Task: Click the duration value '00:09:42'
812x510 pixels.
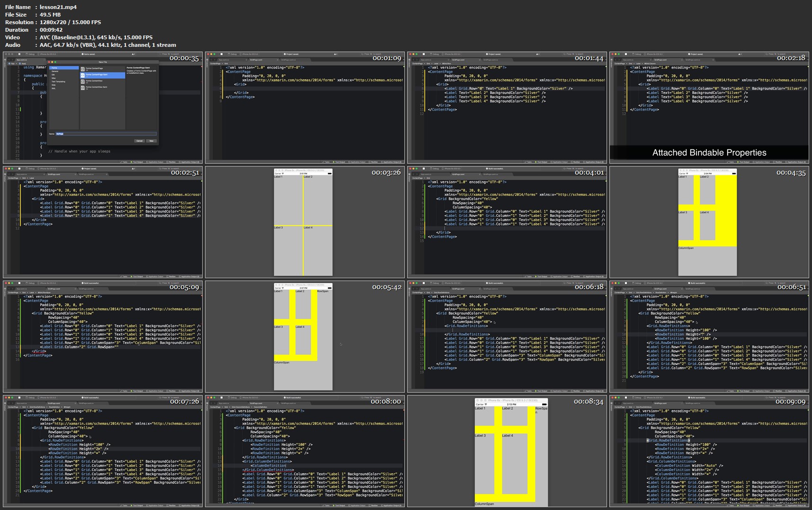Action: point(51,30)
